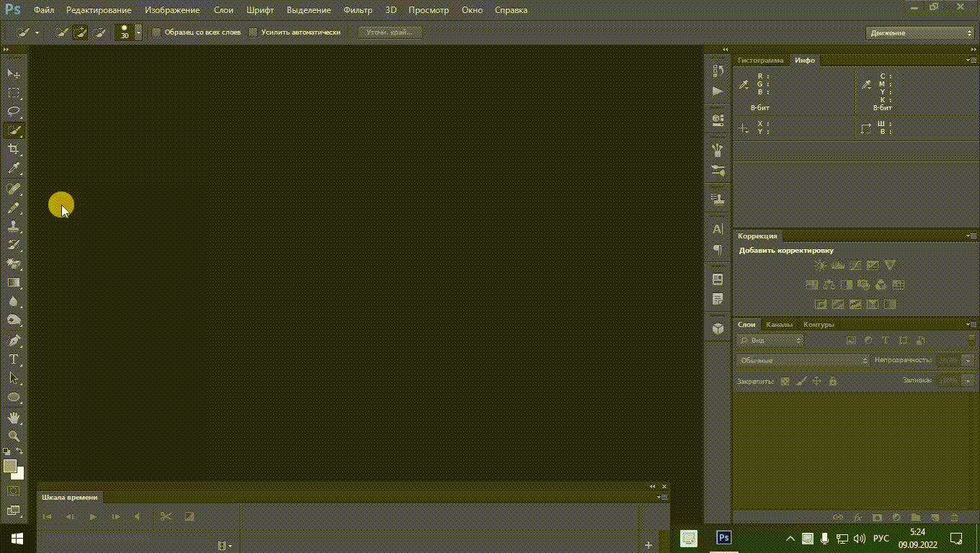Add a Brightness/Contrast adjustment
This screenshot has height=553, width=980.
click(x=820, y=266)
